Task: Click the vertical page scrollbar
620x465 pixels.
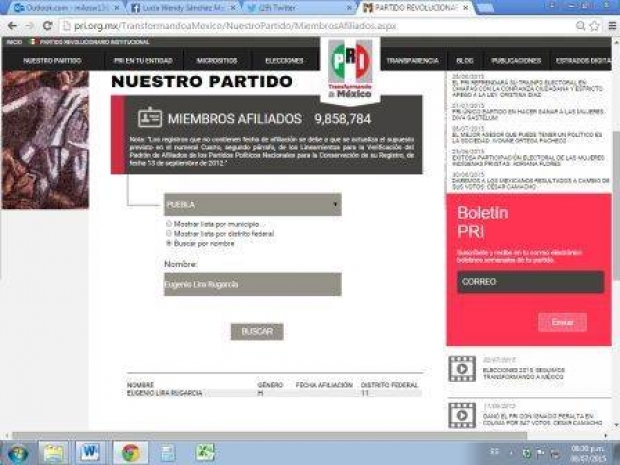Action: point(616,206)
